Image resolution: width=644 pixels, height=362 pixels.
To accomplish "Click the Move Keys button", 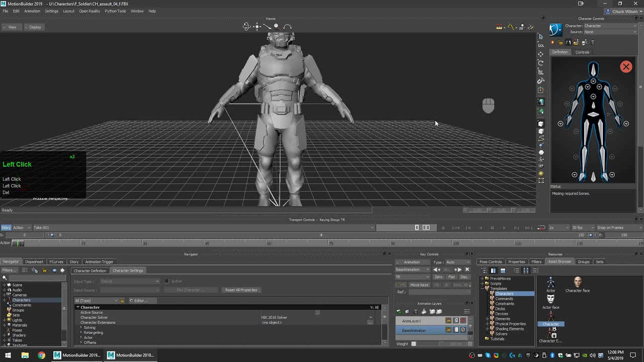I will 419,285.
